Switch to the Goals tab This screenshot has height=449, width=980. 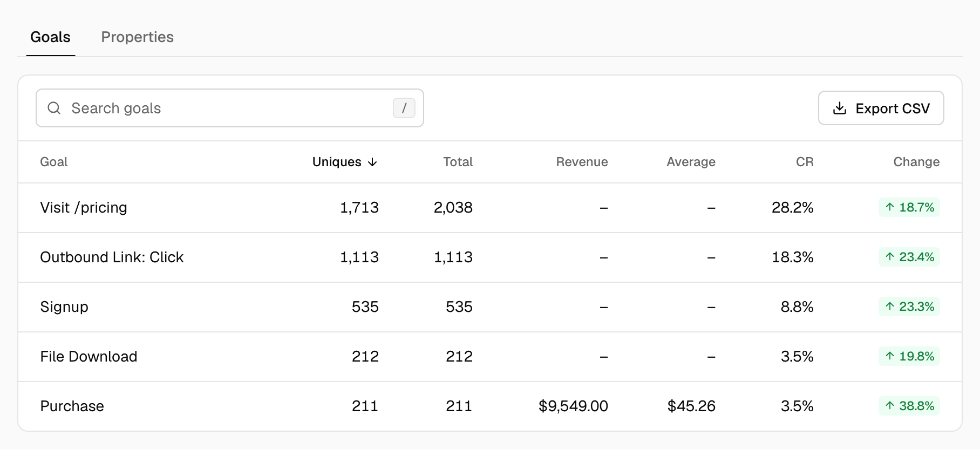[50, 37]
